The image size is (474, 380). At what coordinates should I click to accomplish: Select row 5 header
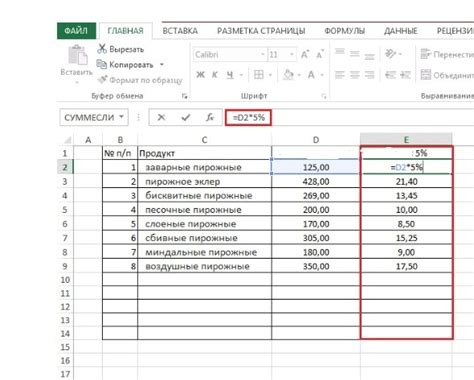(65, 210)
